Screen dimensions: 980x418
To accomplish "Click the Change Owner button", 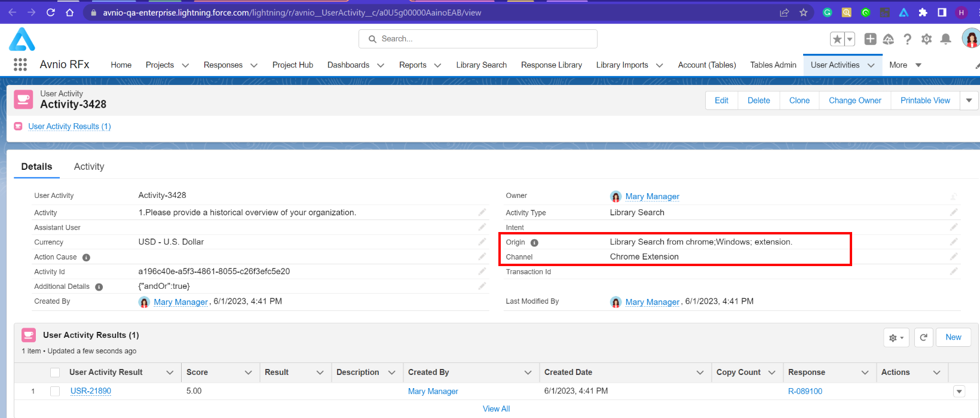I will [855, 100].
